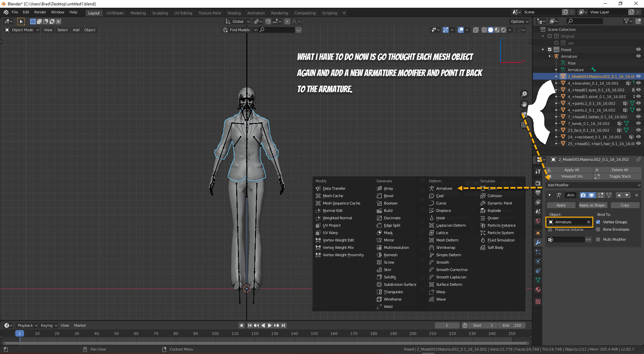Image resolution: width=644 pixels, height=354 pixels.
Task: Disable the Vertex Groups checkbox
Action: [598, 222]
